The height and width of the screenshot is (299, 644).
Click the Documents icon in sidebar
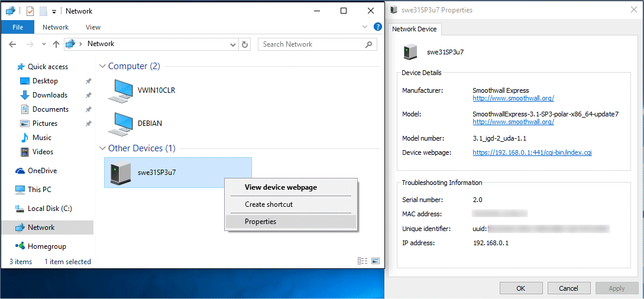(25, 109)
